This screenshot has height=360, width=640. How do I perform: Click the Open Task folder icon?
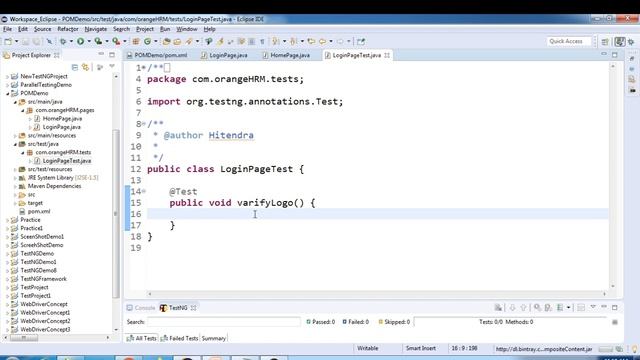coord(177,41)
